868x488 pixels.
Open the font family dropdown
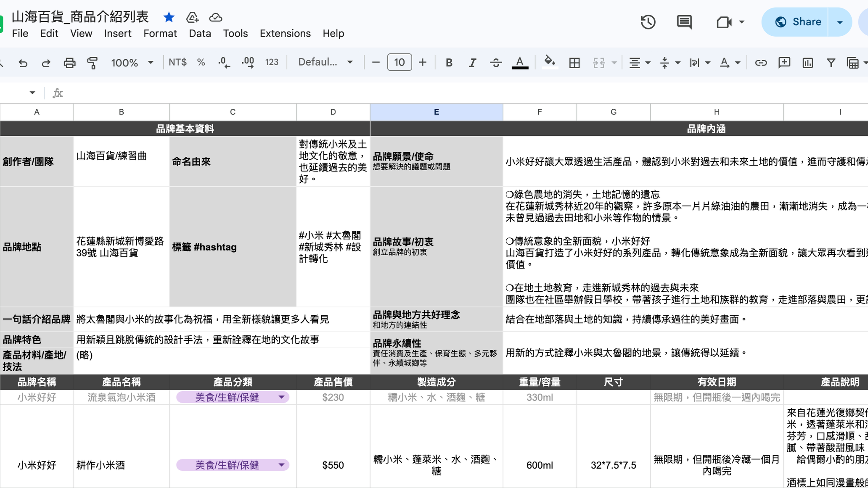[x=325, y=62]
